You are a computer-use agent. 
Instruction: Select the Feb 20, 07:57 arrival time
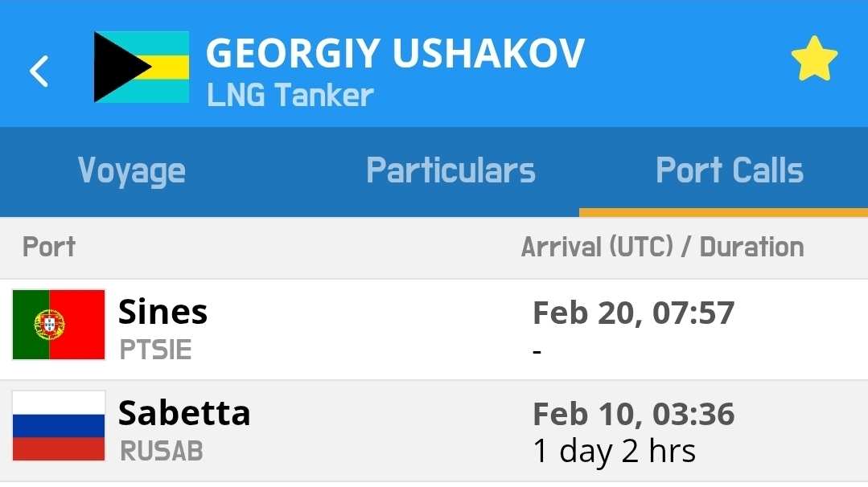pos(634,313)
